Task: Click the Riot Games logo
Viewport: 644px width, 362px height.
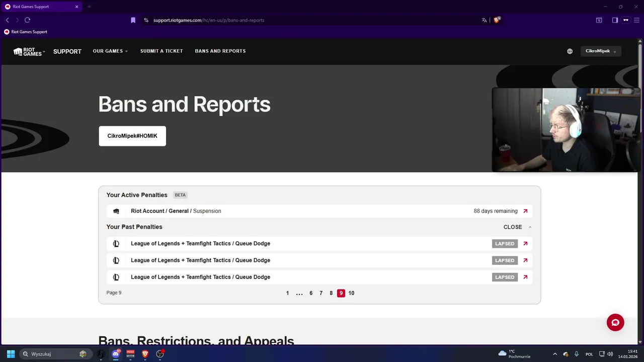Action: tap(29, 51)
